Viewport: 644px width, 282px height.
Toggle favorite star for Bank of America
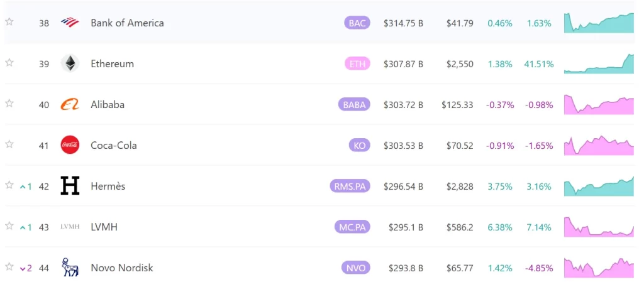(9, 22)
